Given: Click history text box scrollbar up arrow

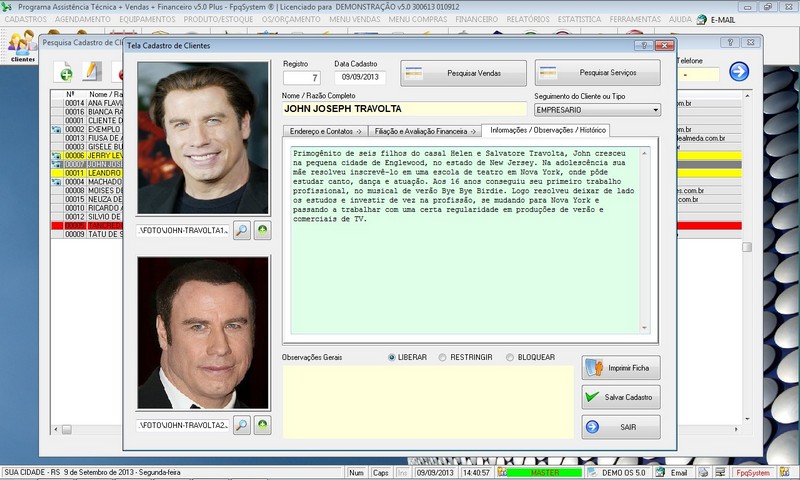Looking at the screenshot, I should point(644,153).
